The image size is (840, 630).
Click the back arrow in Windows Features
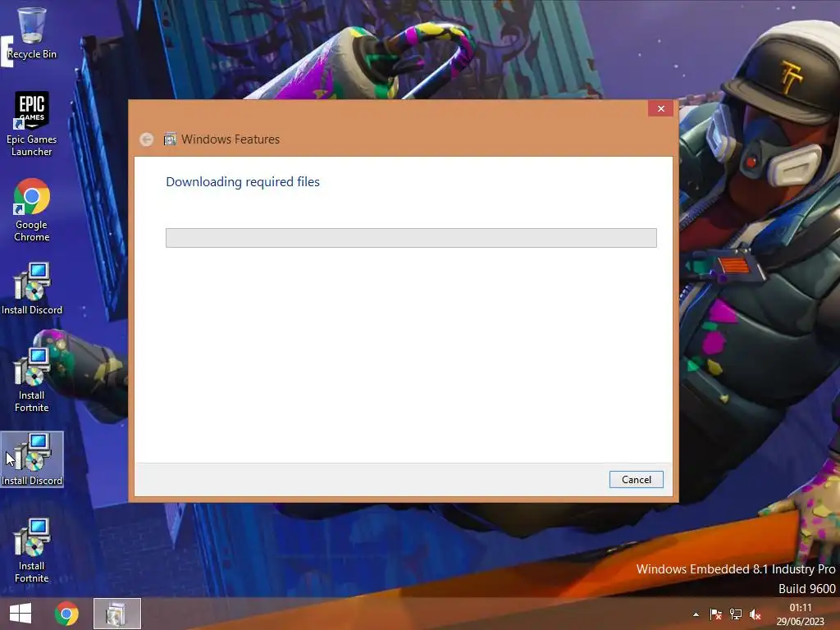(x=146, y=139)
